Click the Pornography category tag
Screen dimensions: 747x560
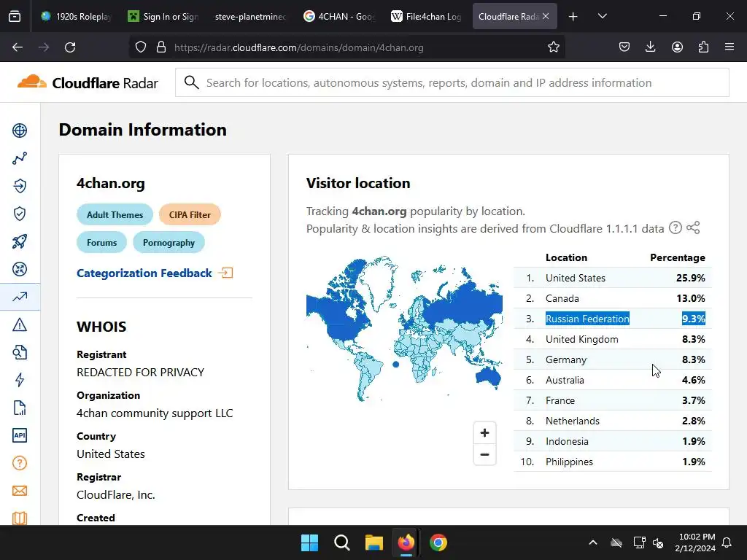pos(169,242)
